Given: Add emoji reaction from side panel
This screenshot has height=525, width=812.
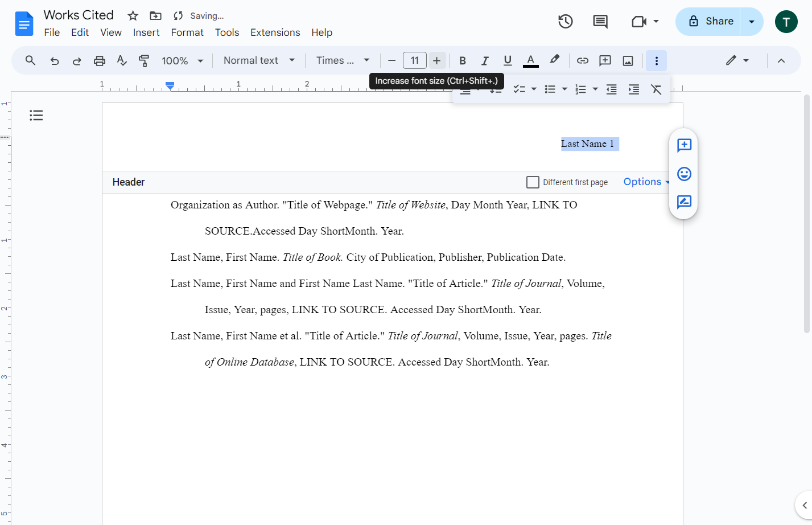Looking at the screenshot, I should pos(684,174).
